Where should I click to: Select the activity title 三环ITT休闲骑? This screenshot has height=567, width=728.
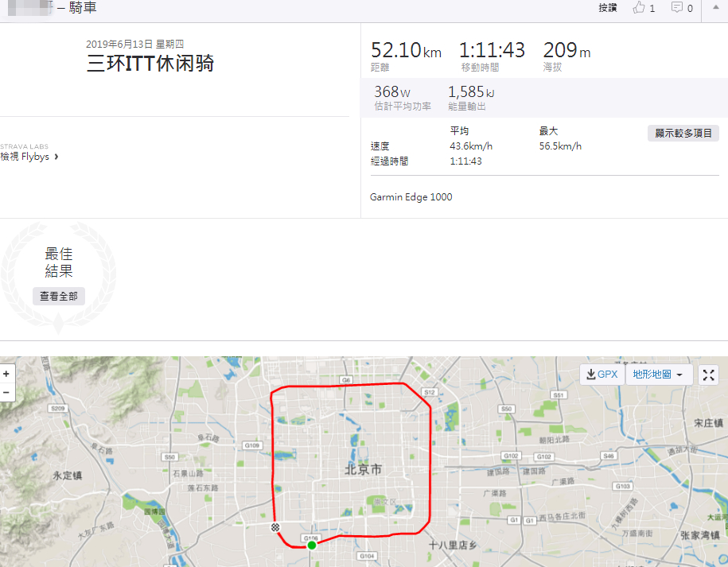pyautogui.click(x=150, y=63)
